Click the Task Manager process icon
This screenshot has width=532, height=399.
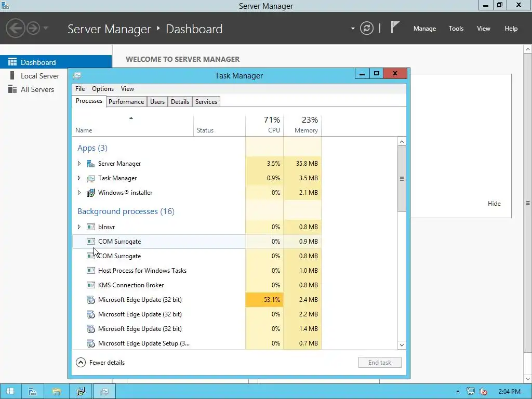(x=90, y=178)
